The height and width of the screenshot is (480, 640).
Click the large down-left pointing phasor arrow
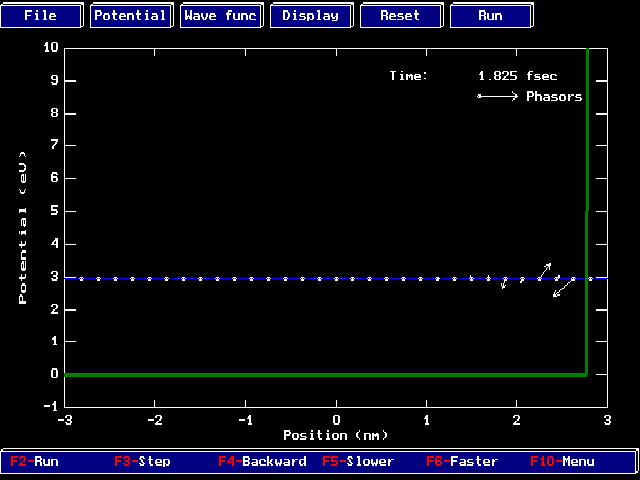pyautogui.click(x=563, y=288)
